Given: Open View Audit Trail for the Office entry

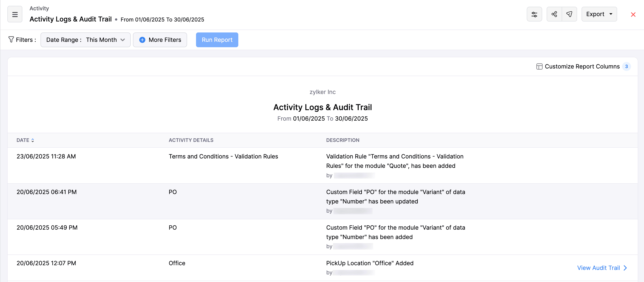Looking at the screenshot, I should [x=599, y=268].
